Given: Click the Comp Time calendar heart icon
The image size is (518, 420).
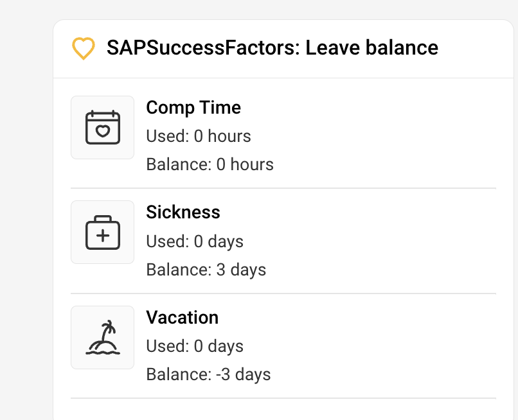Looking at the screenshot, I should point(103,127).
